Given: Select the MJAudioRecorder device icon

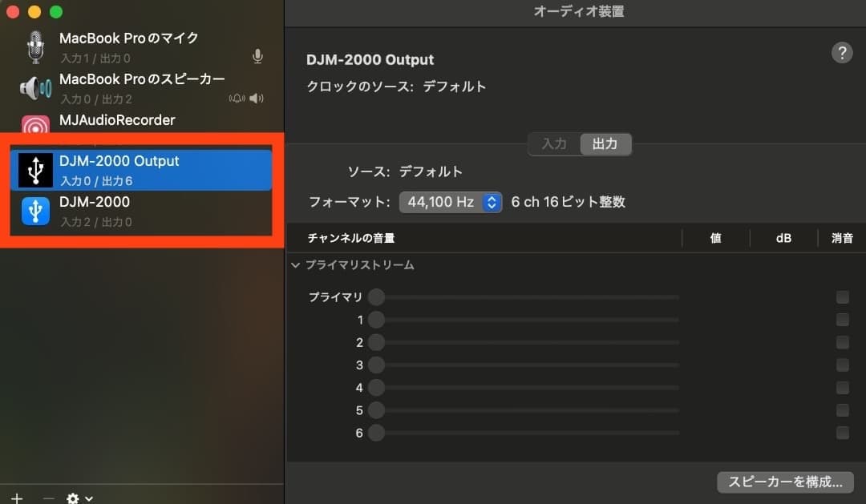Looking at the screenshot, I should (34, 125).
